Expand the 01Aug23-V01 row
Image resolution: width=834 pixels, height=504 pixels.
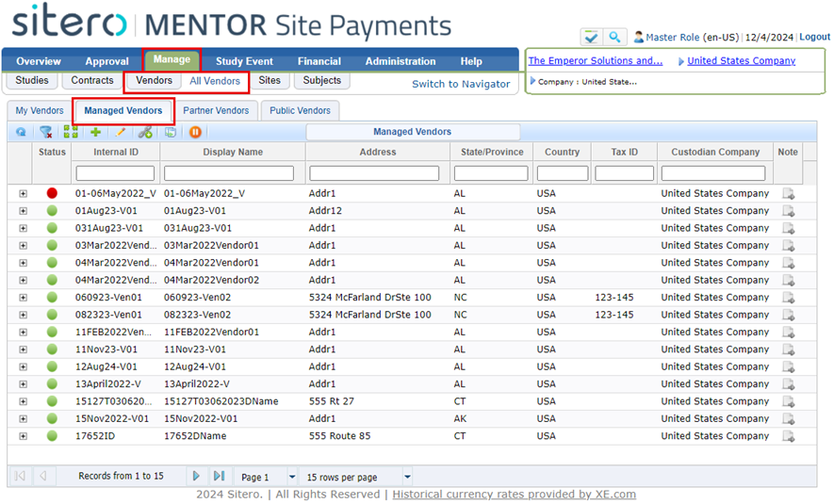tap(23, 211)
